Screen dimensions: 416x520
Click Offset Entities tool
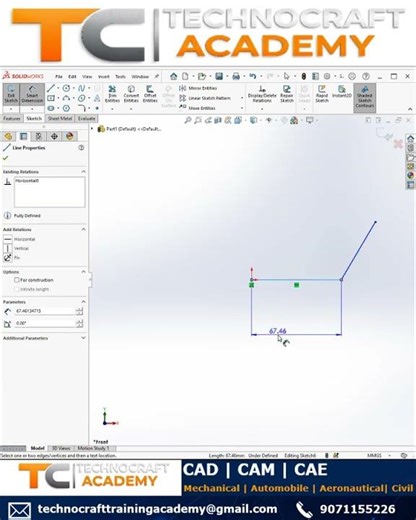150,94
